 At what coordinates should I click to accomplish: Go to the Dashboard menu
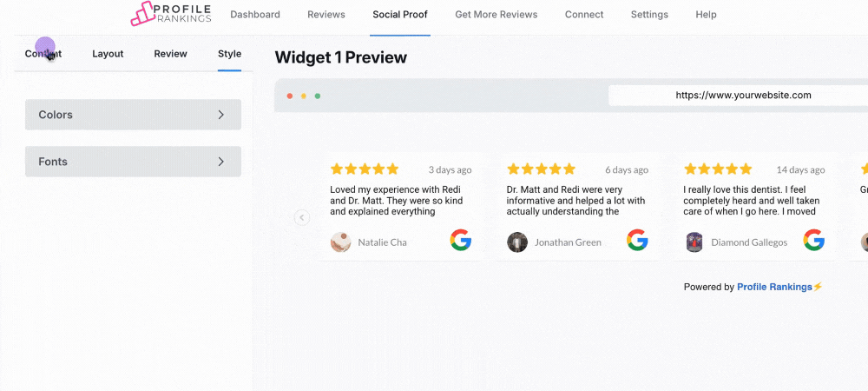click(x=255, y=15)
